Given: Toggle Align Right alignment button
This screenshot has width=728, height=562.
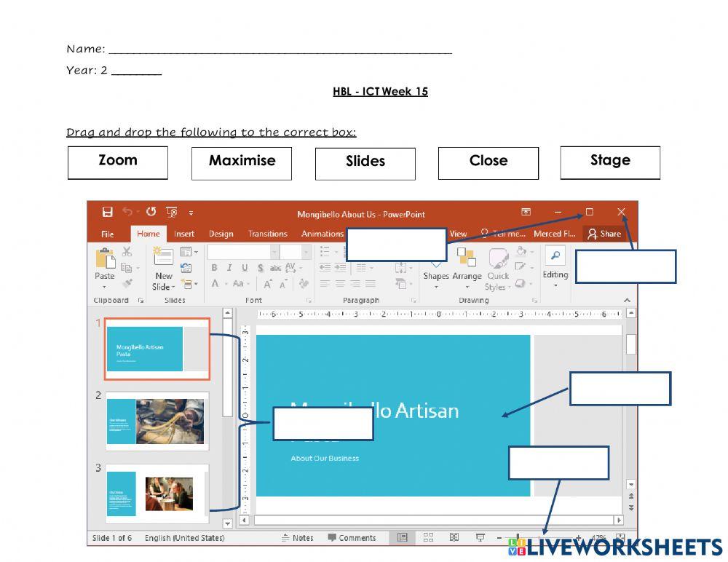Looking at the screenshot, I should pyautogui.click(x=355, y=283).
